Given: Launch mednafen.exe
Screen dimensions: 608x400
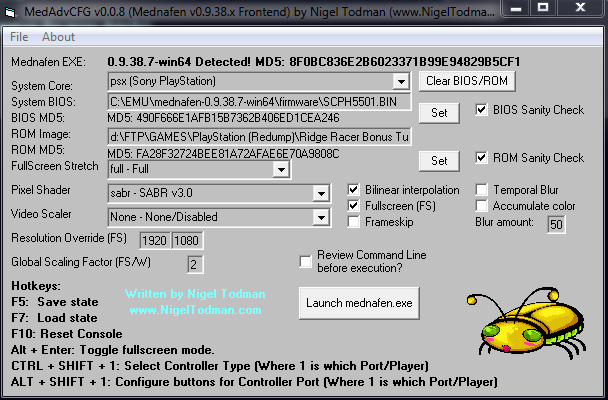Looking at the screenshot, I should (x=360, y=303).
